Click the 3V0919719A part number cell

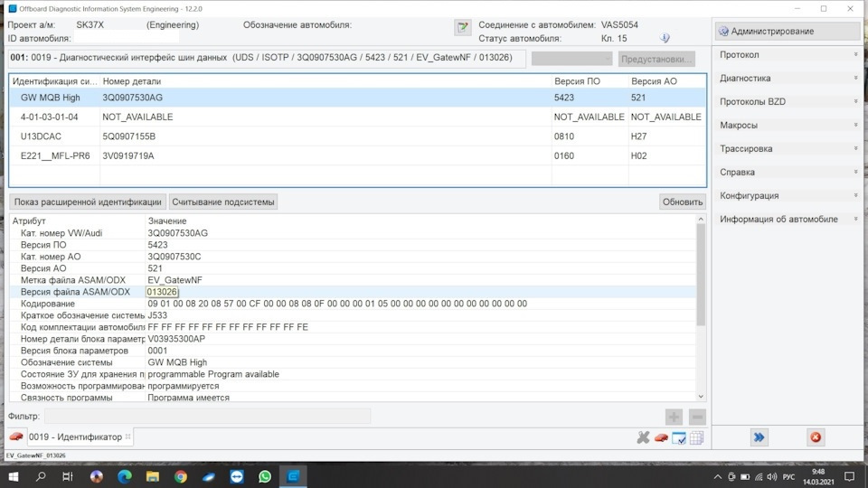coord(128,156)
